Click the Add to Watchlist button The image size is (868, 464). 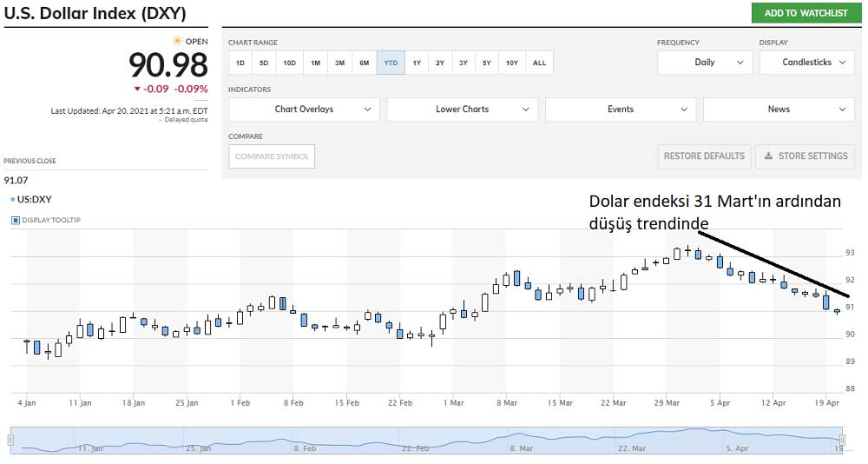click(806, 13)
